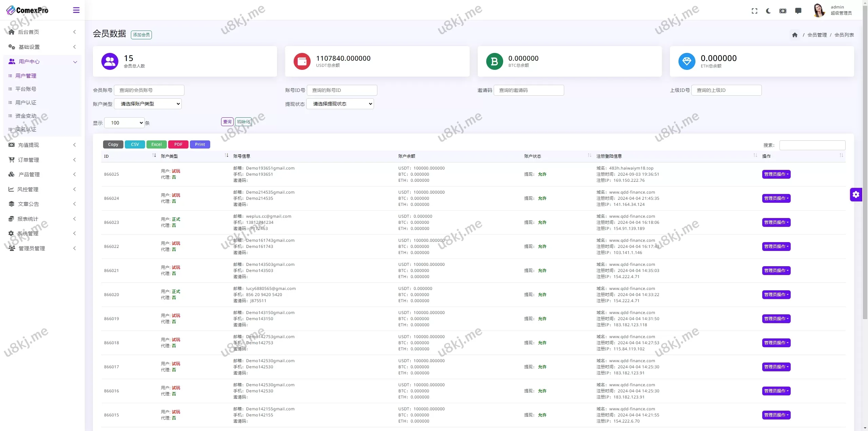Image resolution: width=868 pixels, height=431 pixels.
Task: Open the floating settings gear button
Action: [x=856, y=194]
